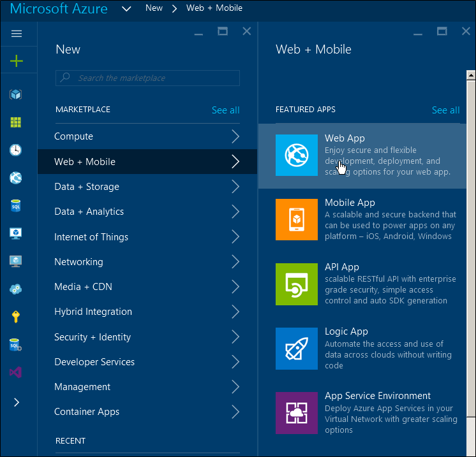The height and width of the screenshot is (457, 476).
Task: Expand the Security + Identity chevron
Action: (235, 337)
